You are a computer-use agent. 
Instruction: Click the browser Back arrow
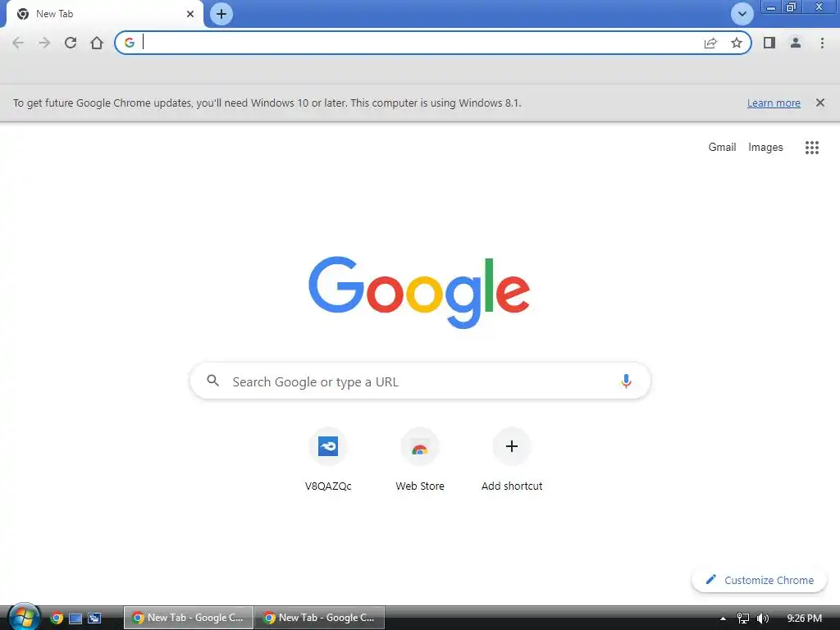18,43
